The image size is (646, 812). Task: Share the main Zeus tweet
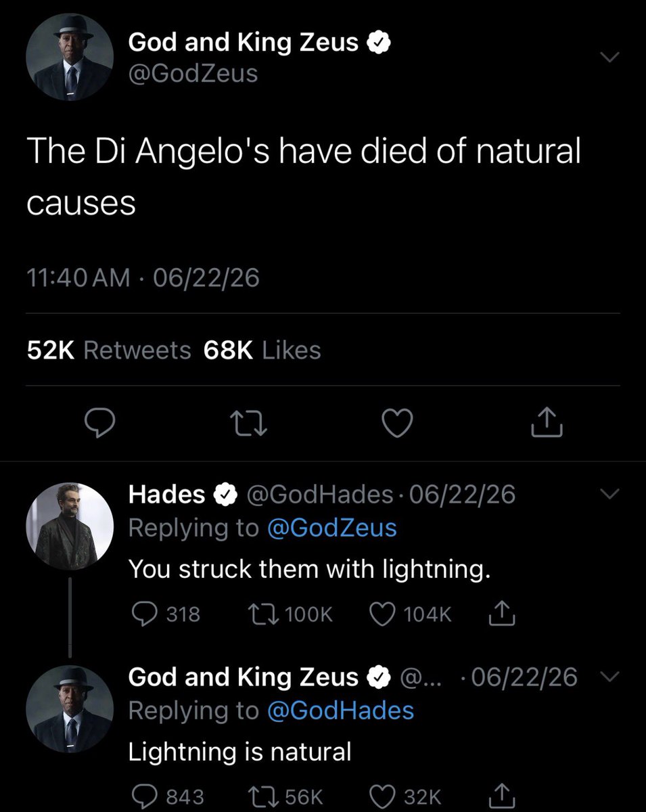547,423
